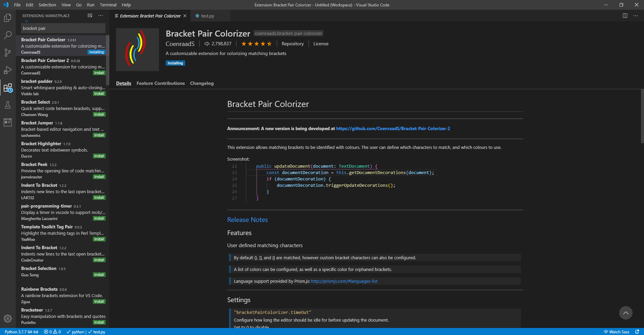Open the View menu
The image size is (644, 335).
66,5
